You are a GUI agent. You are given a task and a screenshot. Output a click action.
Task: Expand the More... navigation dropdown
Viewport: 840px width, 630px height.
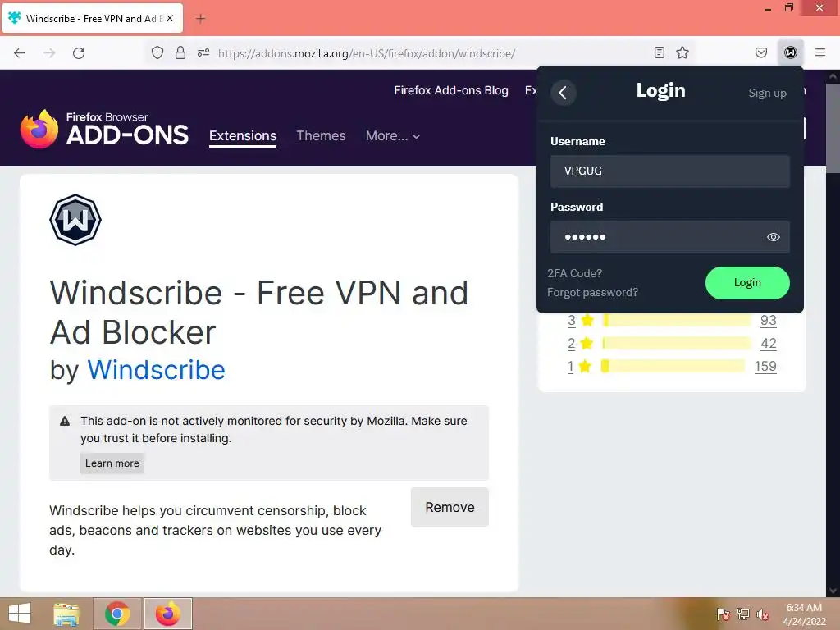tap(393, 136)
